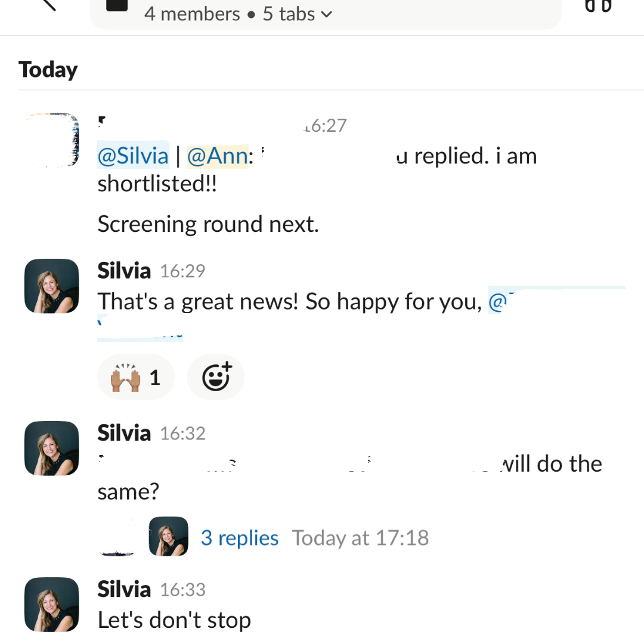Tap the back arrow at top left

pos(47,5)
